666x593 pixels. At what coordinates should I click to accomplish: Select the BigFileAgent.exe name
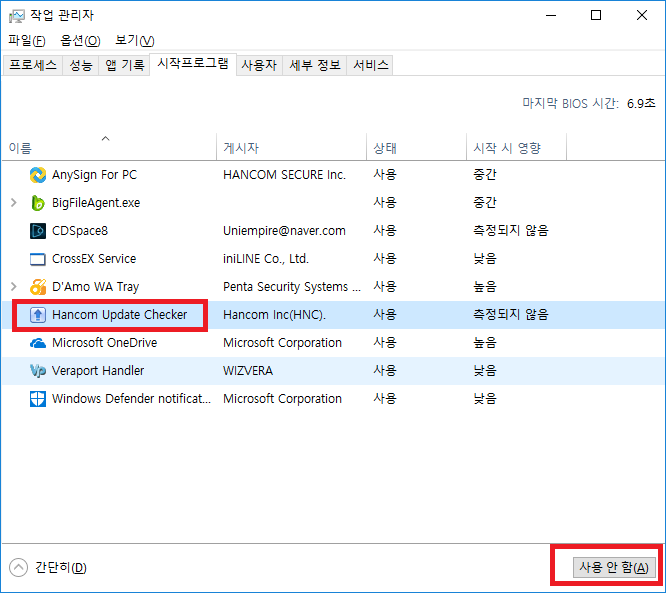tap(96, 203)
